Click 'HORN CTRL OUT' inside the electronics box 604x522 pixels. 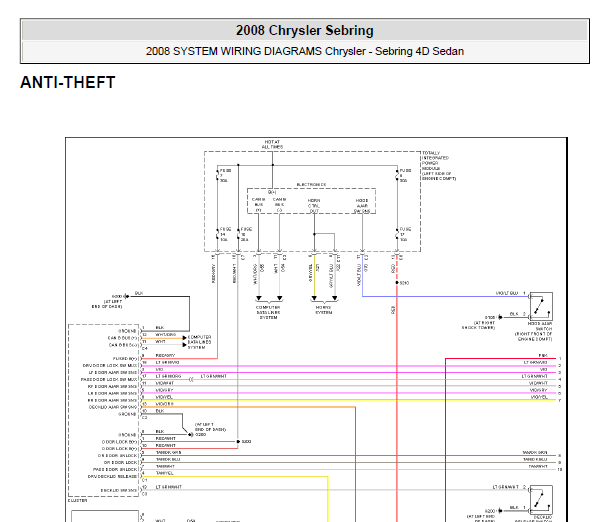click(314, 206)
